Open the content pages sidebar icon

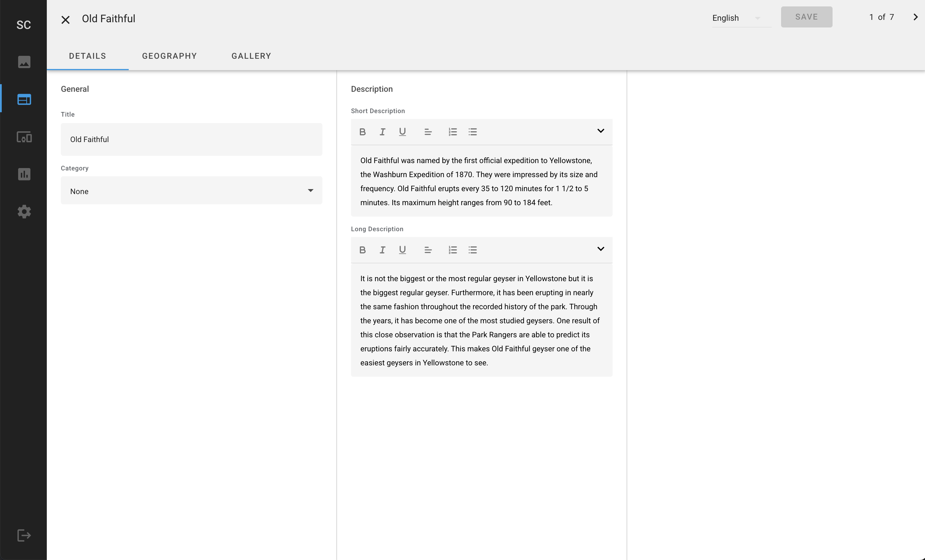tap(24, 99)
